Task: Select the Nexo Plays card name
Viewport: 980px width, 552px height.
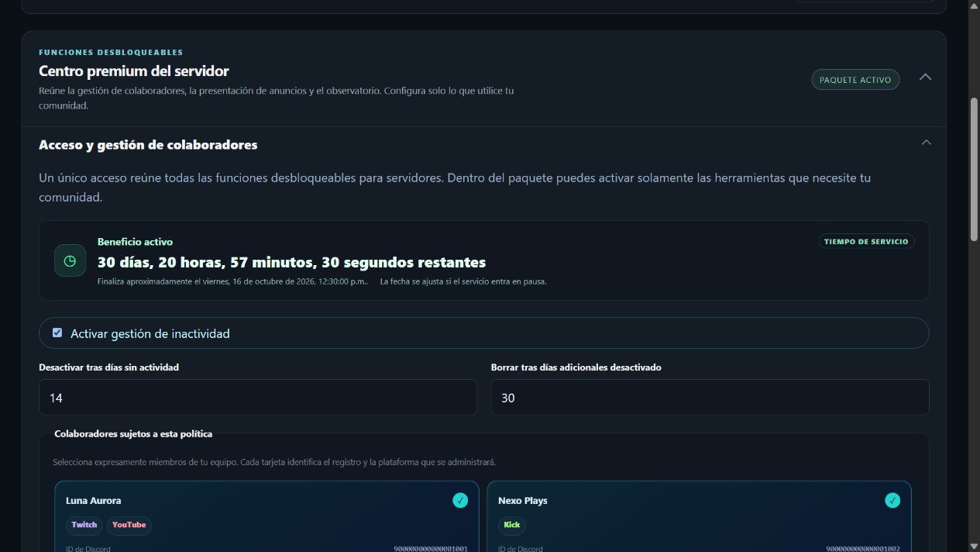Action: [x=523, y=501]
